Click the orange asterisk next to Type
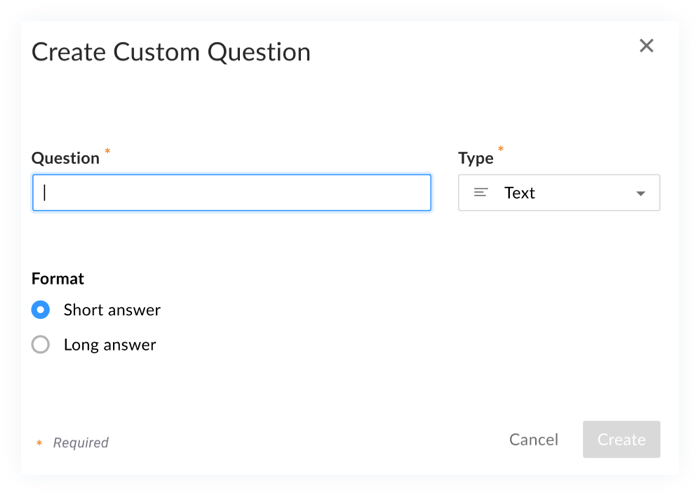 click(x=501, y=151)
